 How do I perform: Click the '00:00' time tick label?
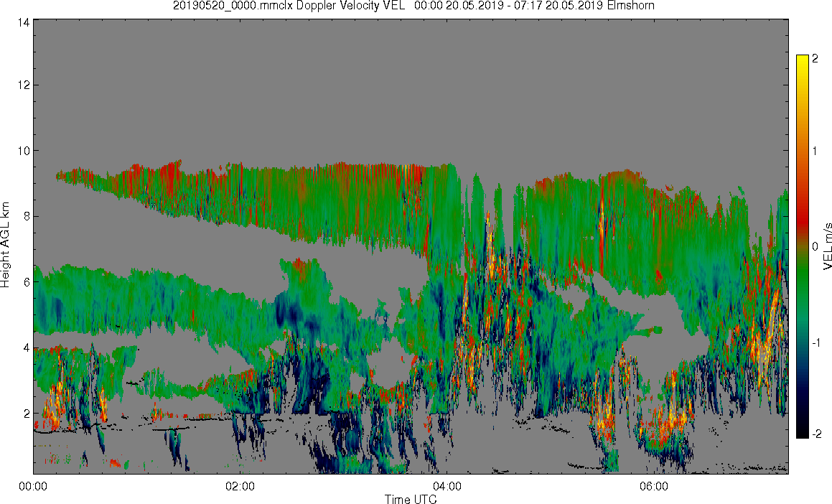click(x=33, y=486)
